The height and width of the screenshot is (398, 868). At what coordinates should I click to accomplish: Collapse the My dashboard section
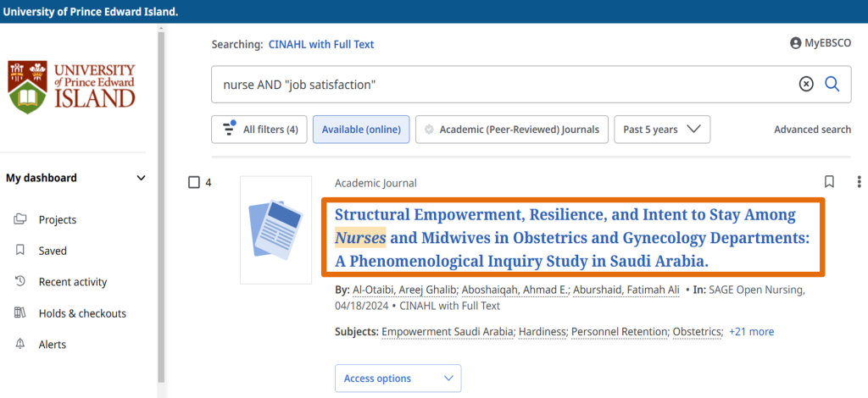(141, 178)
